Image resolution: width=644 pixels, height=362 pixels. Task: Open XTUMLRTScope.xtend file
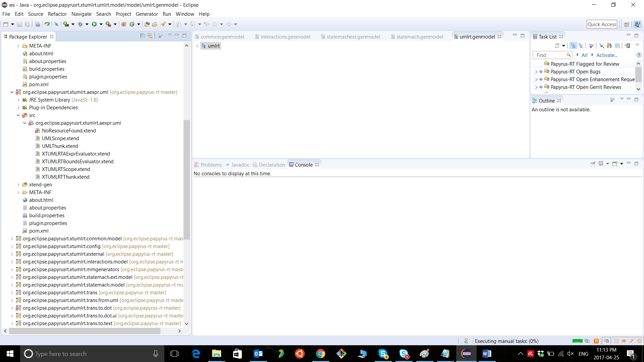tap(66, 169)
